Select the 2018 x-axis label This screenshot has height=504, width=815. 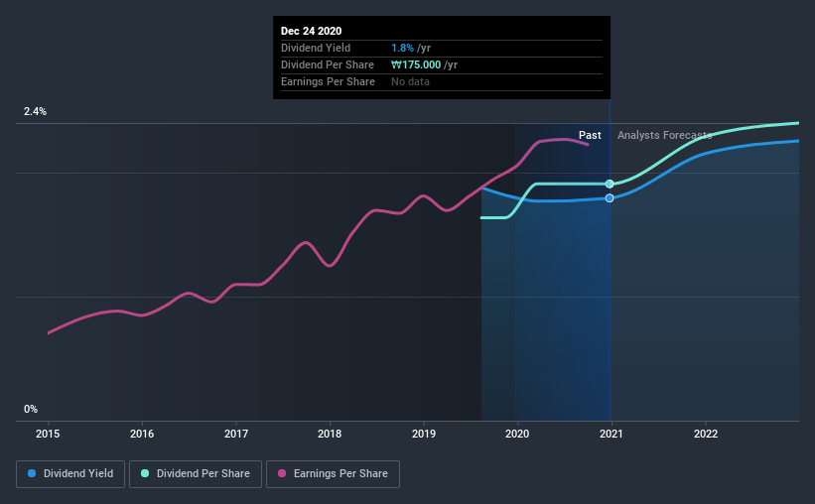(x=330, y=434)
